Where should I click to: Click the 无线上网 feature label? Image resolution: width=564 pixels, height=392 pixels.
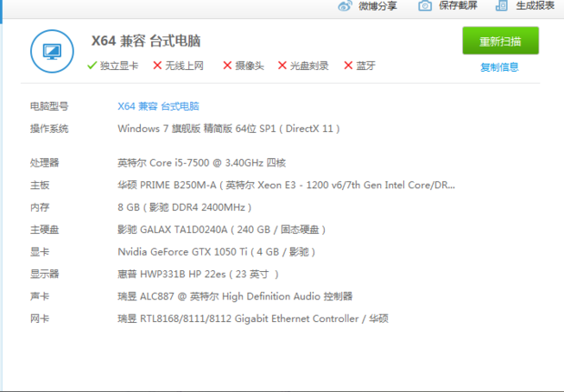click(184, 65)
